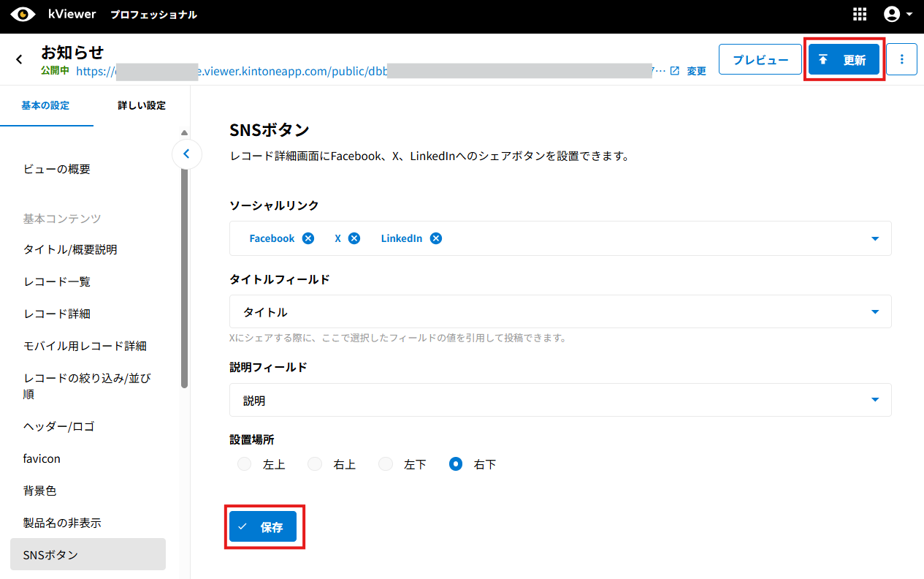Select 右上 placement radio button
Image resolution: width=924 pixels, height=579 pixels.
pos(315,464)
